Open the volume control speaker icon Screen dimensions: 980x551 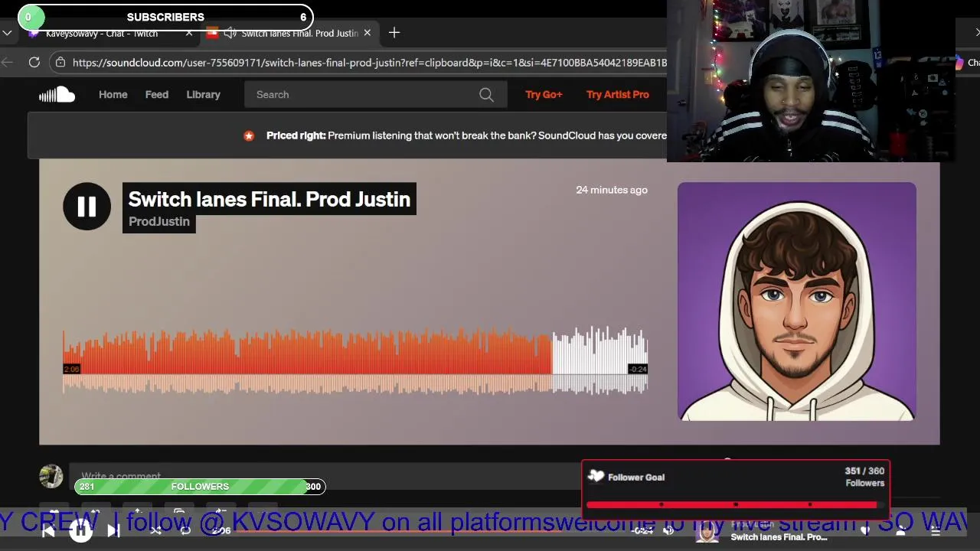click(668, 530)
